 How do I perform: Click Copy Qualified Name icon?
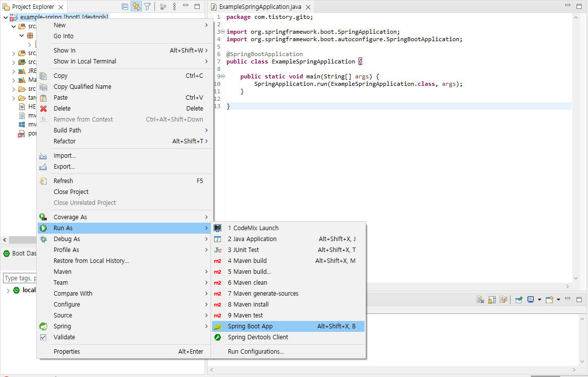click(44, 87)
